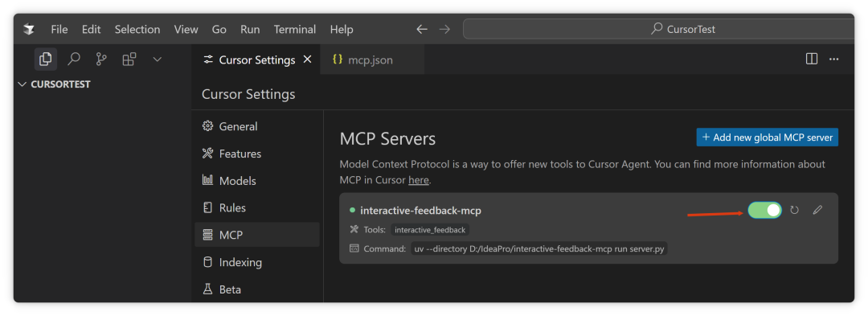The height and width of the screenshot is (316, 868).
Task: Click the CursorTest search box
Action: tap(659, 29)
